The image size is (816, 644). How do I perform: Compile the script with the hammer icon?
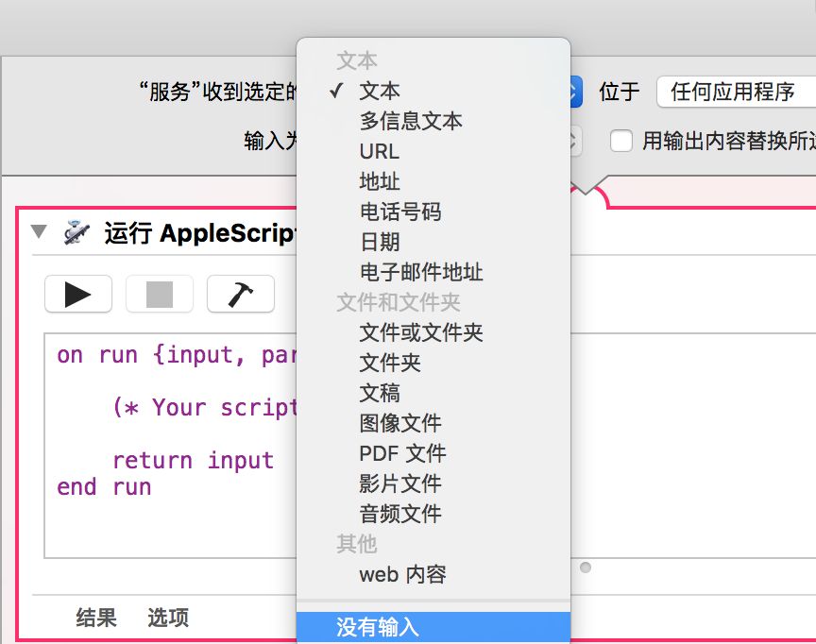(241, 295)
